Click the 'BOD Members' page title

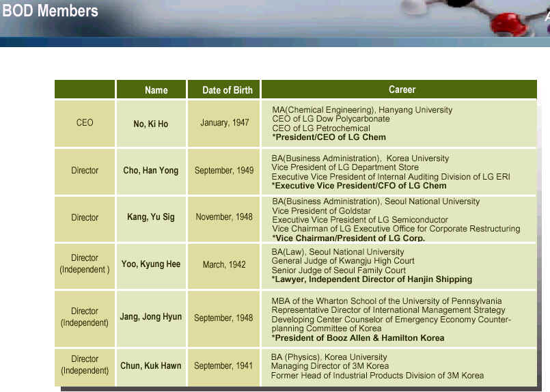[50, 10]
